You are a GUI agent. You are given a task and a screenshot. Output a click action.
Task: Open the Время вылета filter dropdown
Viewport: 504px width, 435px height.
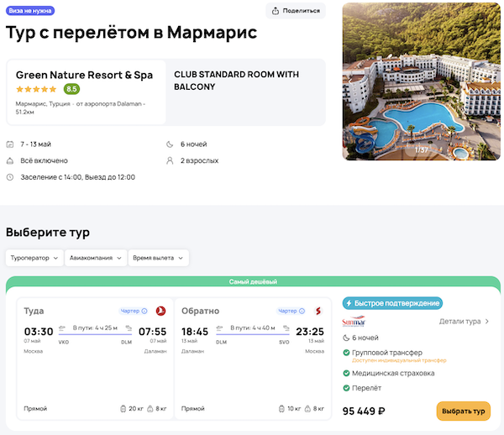pyautogui.click(x=159, y=258)
